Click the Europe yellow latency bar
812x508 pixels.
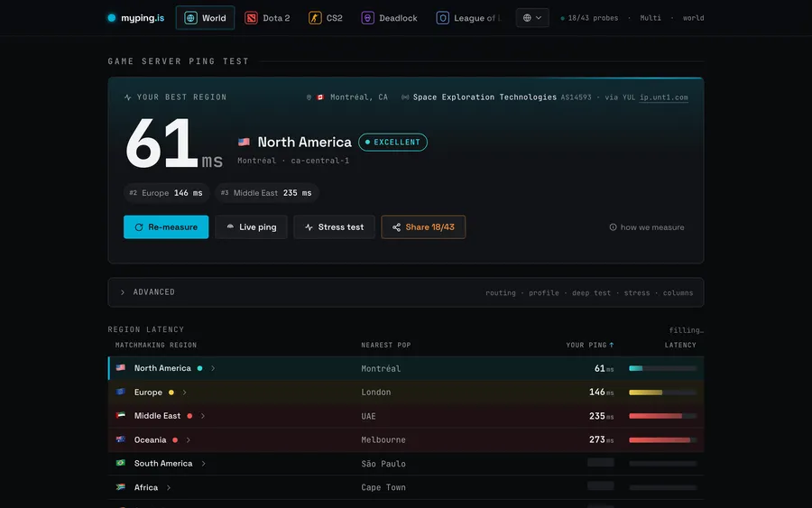pyautogui.click(x=662, y=393)
